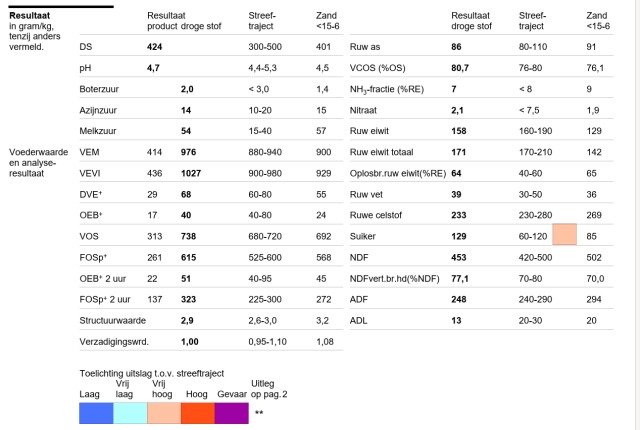Select the ADL result value 13
Image resolution: width=640 pixels, height=430 pixels.
pos(456,321)
